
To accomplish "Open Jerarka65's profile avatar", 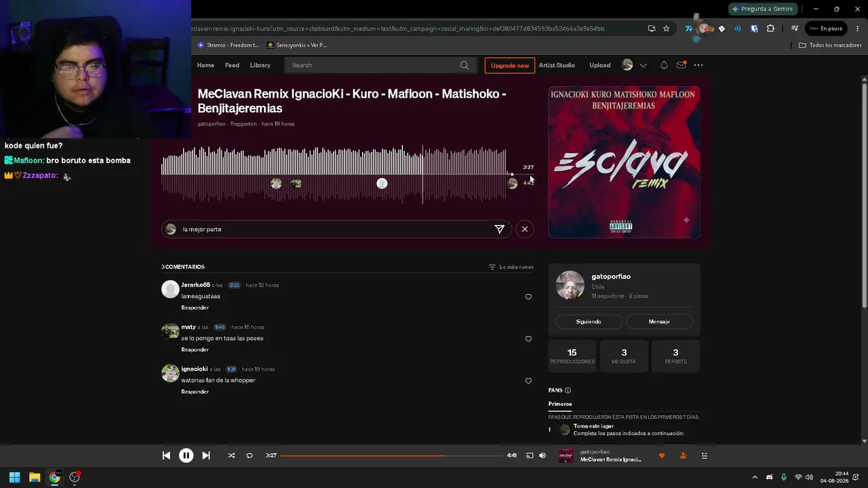I will coord(170,289).
